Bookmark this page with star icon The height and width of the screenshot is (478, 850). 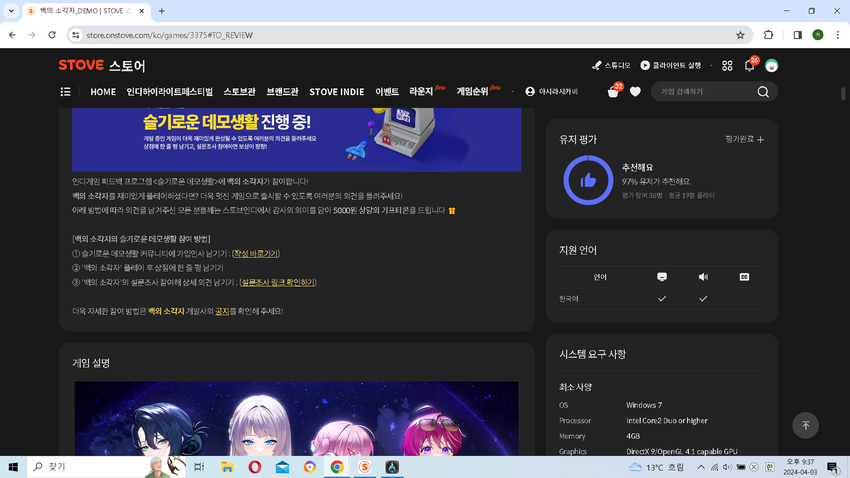(x=740, y=35)
